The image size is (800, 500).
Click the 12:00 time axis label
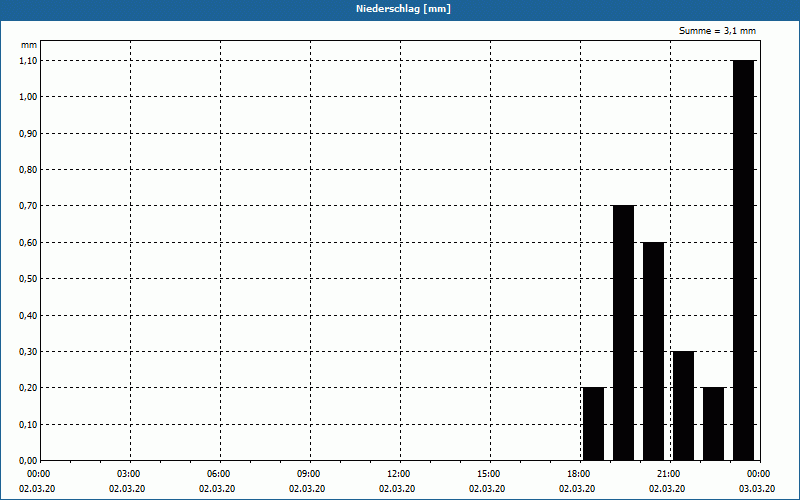401,474
